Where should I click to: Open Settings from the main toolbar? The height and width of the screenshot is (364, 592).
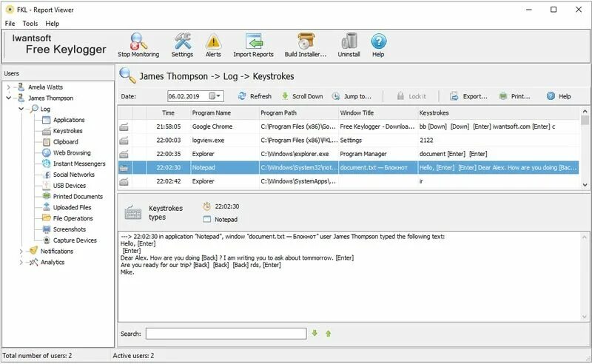182,45
